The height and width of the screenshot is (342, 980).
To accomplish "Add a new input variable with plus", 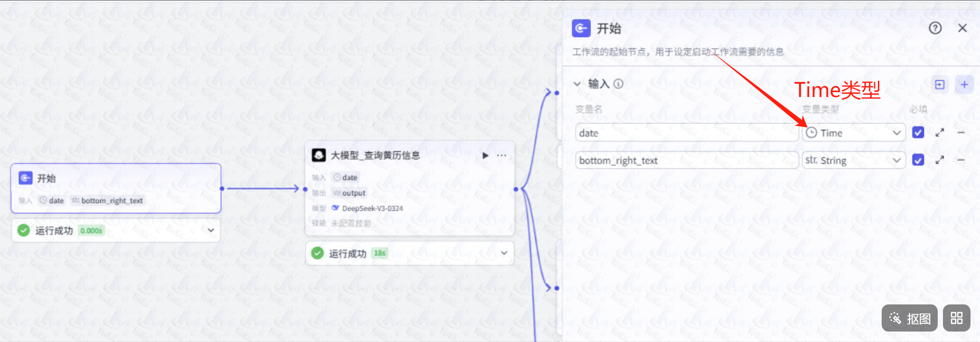I will pos(964,85).
